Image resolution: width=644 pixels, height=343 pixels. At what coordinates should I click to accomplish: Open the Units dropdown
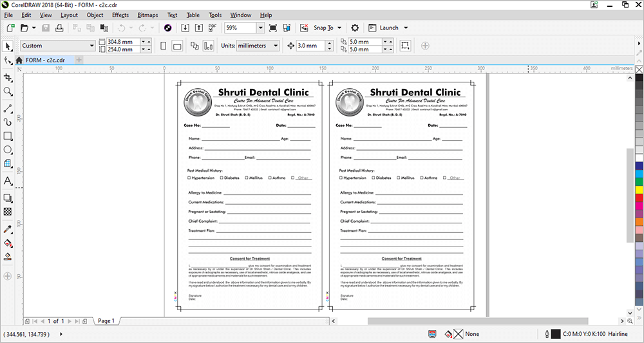coord(258,46)
